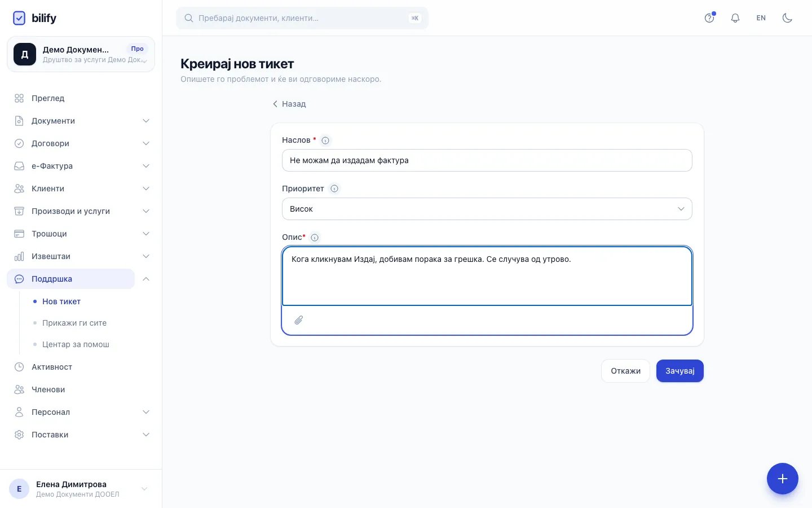
Task: Click info icon next to Приоритет
Action: coord(334,189)
